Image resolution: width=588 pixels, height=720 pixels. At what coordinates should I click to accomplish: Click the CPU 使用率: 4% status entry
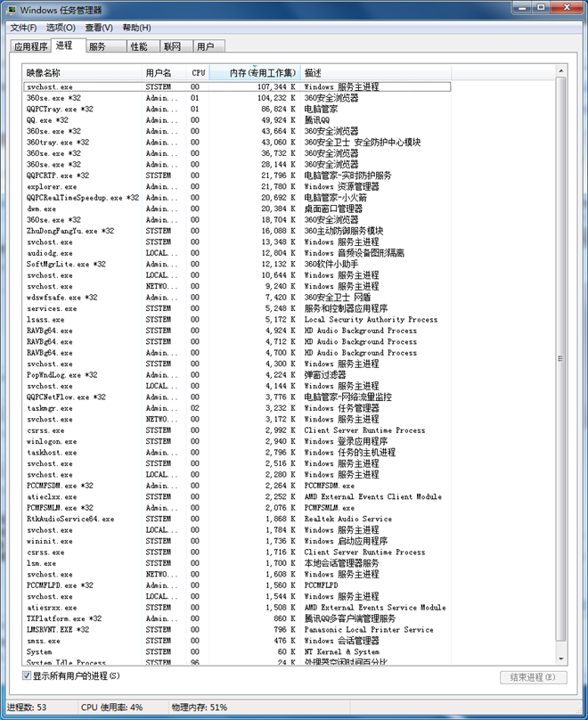pyautogui.click(x=111, y=708)
